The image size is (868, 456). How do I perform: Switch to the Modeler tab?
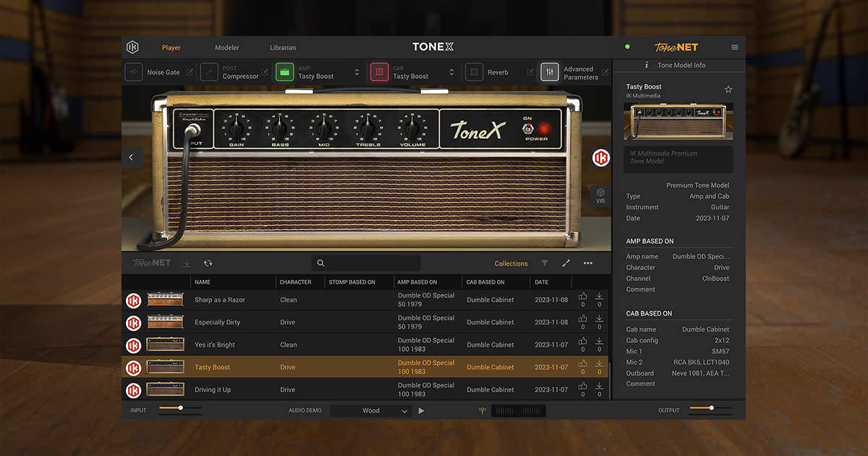click(227, 48)
